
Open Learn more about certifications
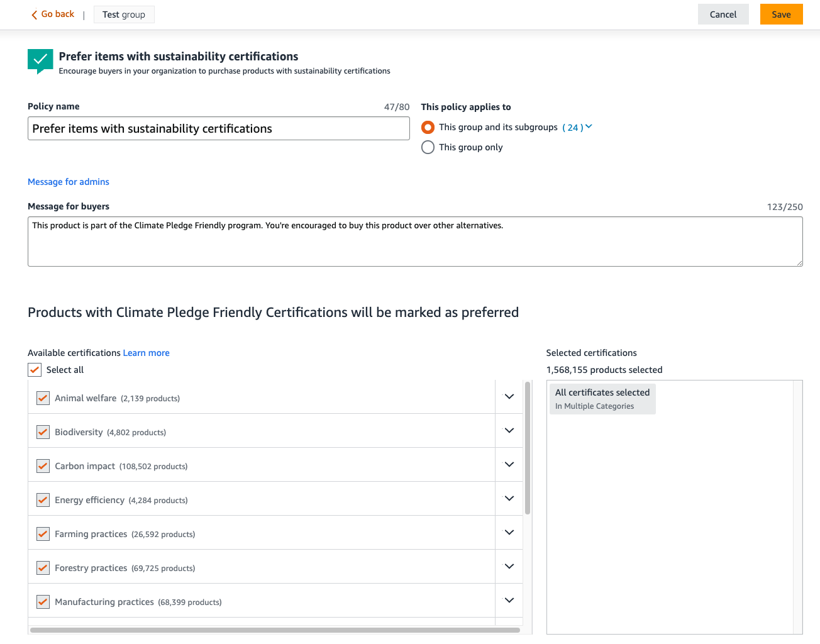(x=147, y=353)
